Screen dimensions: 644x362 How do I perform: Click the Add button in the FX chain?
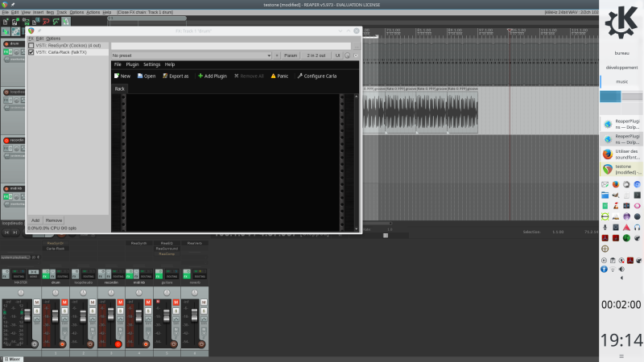[35, 220]
